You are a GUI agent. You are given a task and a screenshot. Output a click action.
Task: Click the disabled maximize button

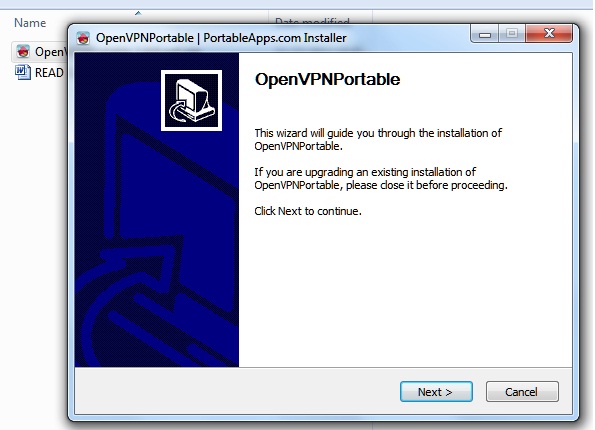pyautogui.click(x=512, y=34)
